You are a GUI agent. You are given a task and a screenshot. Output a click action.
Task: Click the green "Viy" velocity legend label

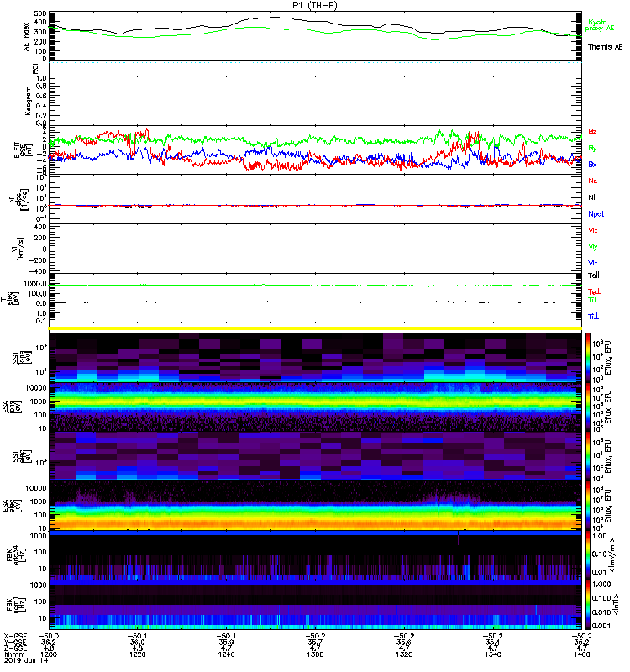click(593, 247)
